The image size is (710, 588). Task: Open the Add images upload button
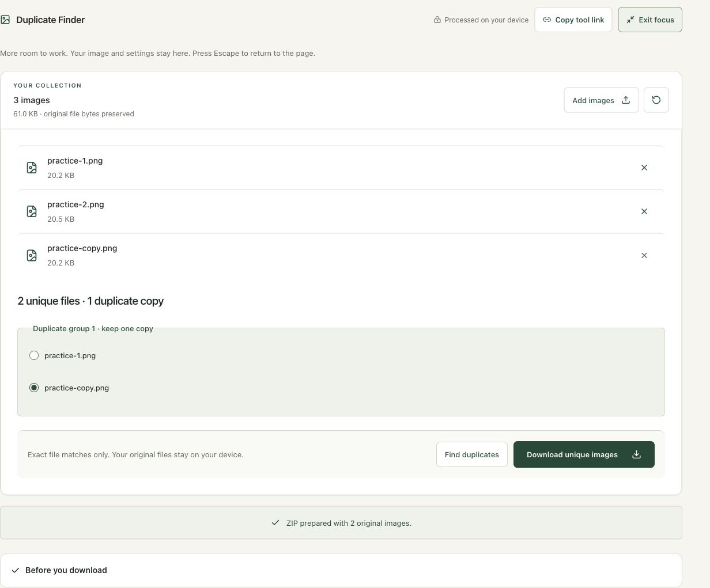(x=601, y=100)
